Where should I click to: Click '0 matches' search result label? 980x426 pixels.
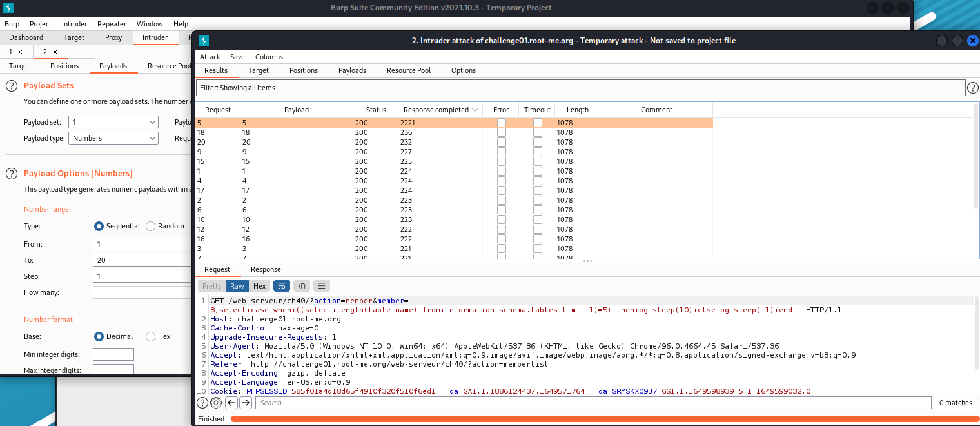pyautogui.click(x=955, y=403)
